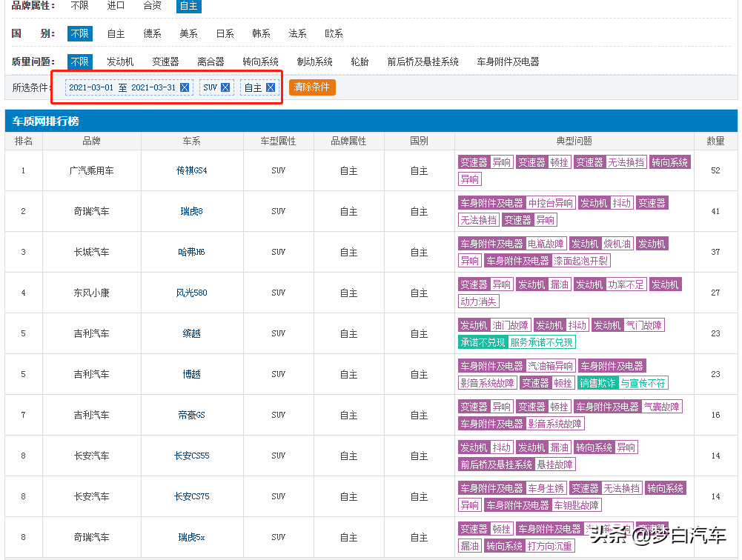
Task: Filter by 前后桥及悬挂系统 issues
Action: 423,61
